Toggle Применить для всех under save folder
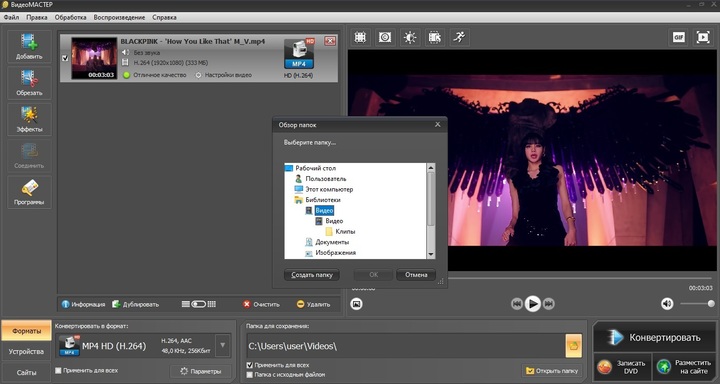This screenshot has height=384, width=720. pos(249,365)
